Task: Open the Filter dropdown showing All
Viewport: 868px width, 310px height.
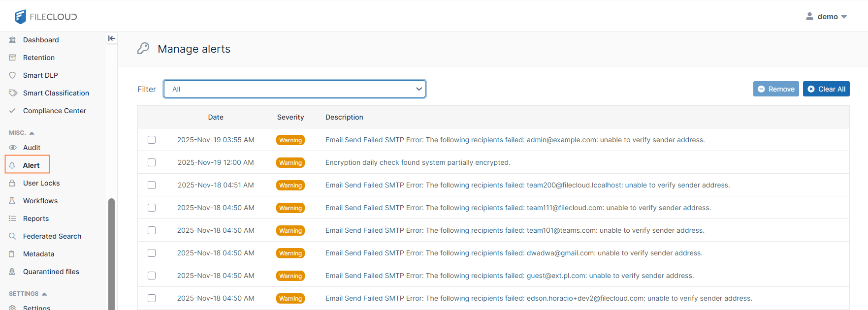Action: (294, 89)
